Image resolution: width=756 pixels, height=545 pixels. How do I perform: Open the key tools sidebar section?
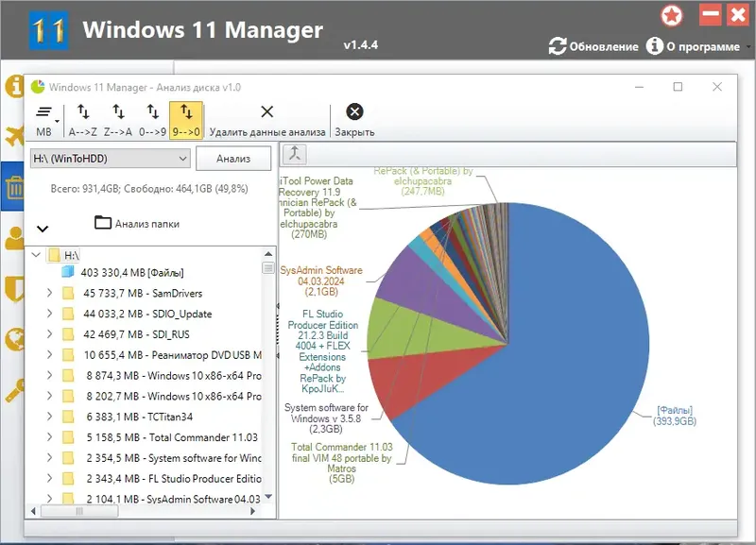pos(15,390)
